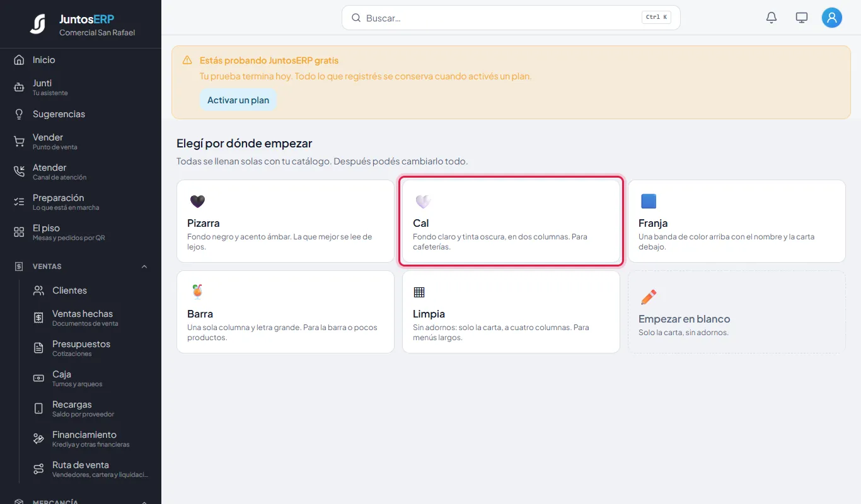Pick the Limpia four-column template
The image size is (861, 504).
point(511,312)
